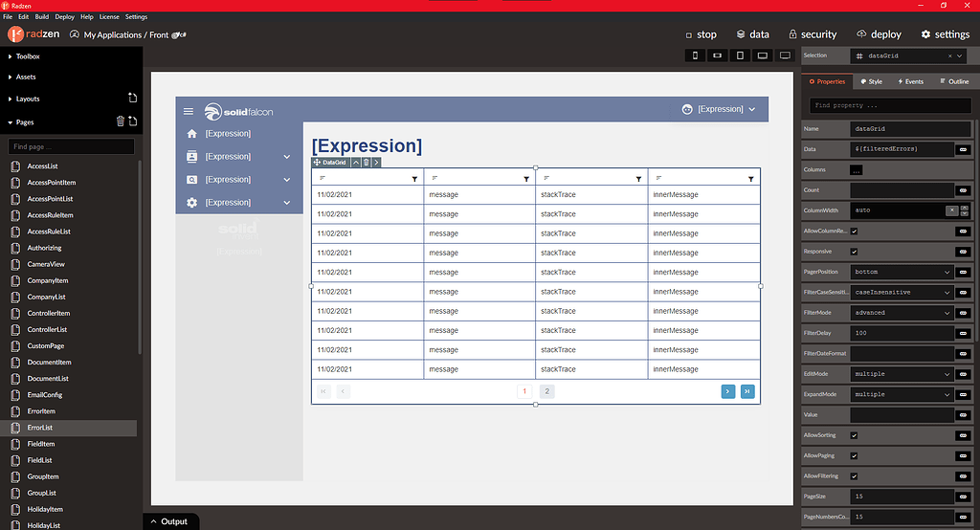This screenshot has height=530, width=980.
Task: Open the File menu
Action: click(8, 17)
